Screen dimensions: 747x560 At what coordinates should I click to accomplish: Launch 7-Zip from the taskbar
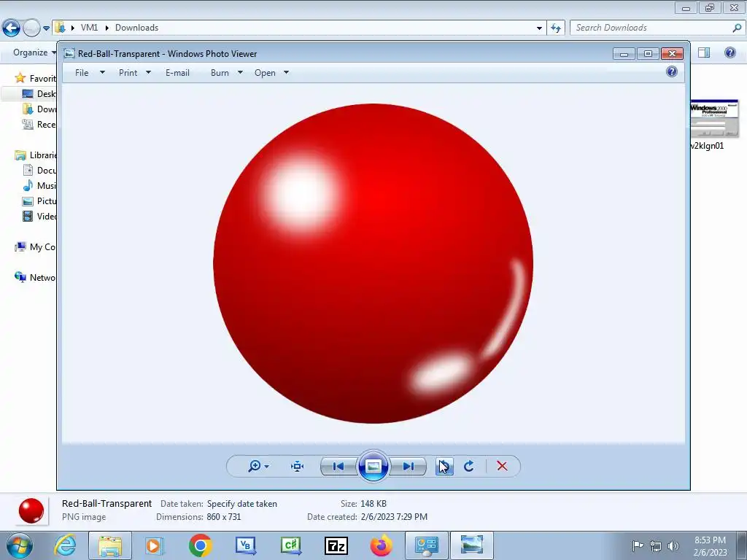click(x=336, y=545)
